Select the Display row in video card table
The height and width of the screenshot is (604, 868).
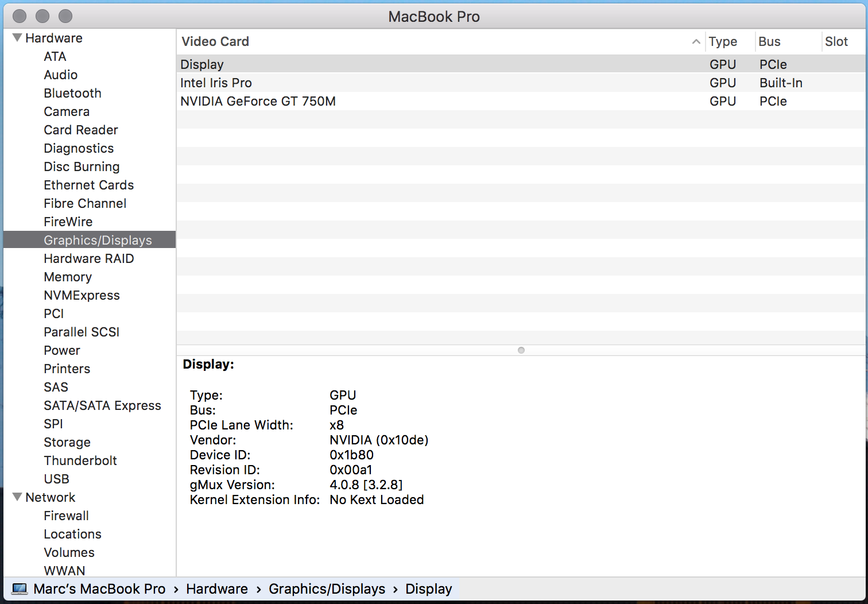click(521, 64)
